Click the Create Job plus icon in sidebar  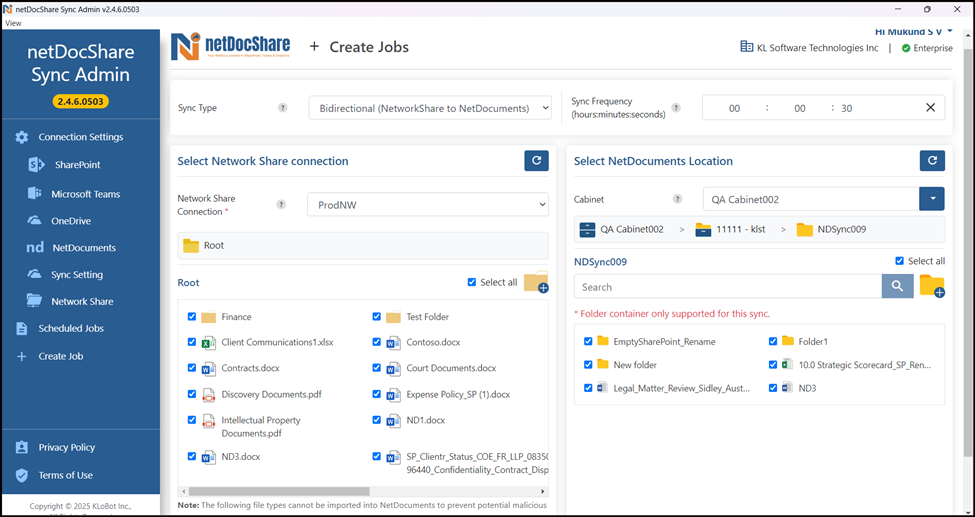point(22,356)
